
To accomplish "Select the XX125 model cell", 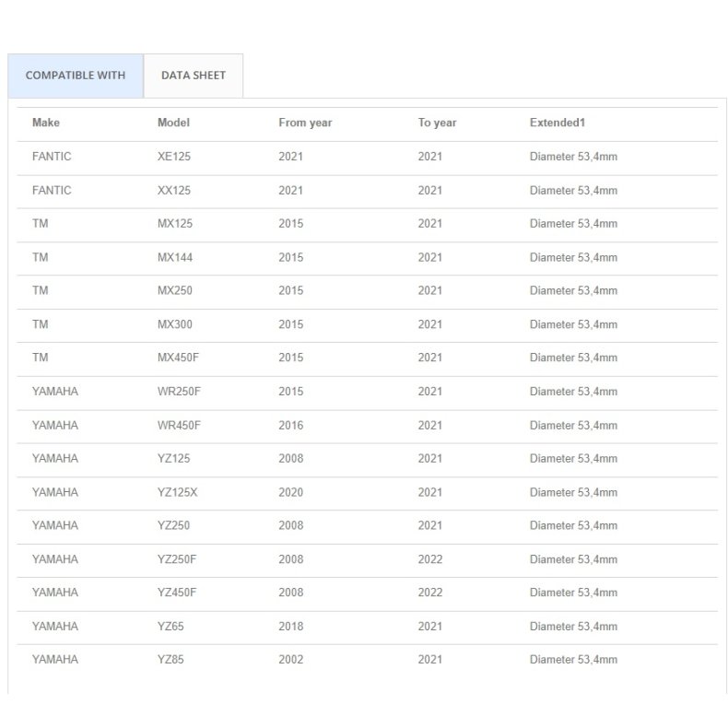I will tap(173, 190).
